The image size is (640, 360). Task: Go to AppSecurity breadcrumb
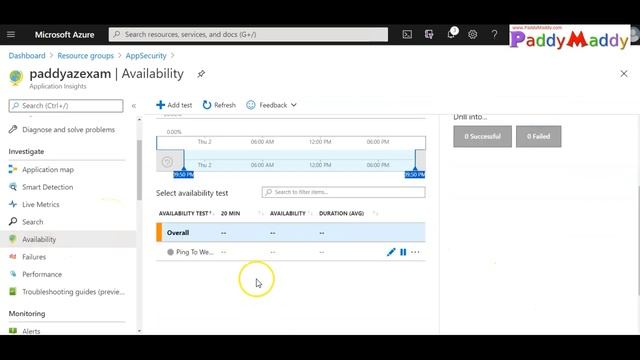point(146,56)
